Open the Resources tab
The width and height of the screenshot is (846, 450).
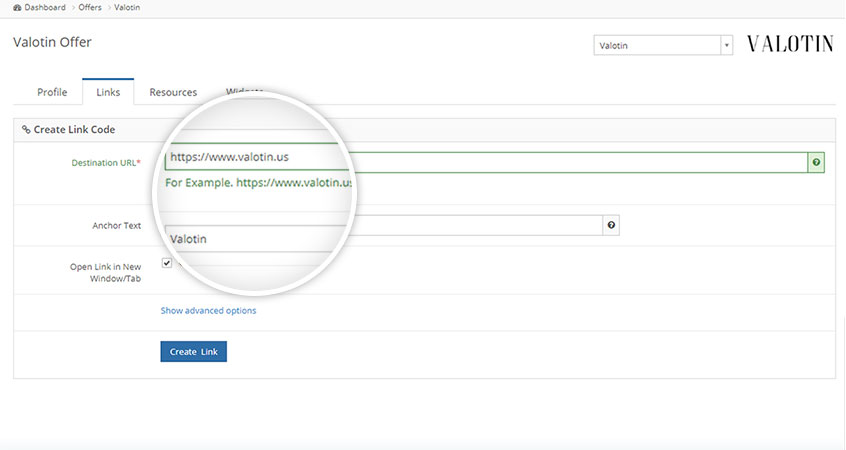point(173,92)
